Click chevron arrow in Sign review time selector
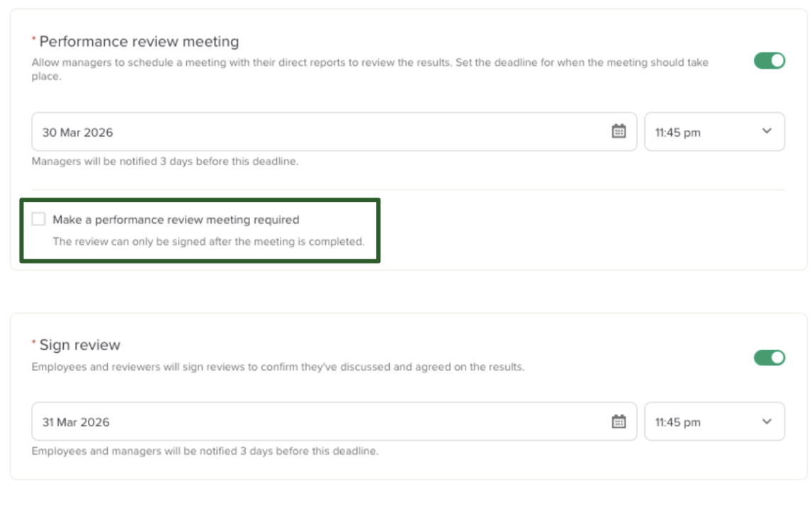812x527 pixels. (x=767, y=421)
